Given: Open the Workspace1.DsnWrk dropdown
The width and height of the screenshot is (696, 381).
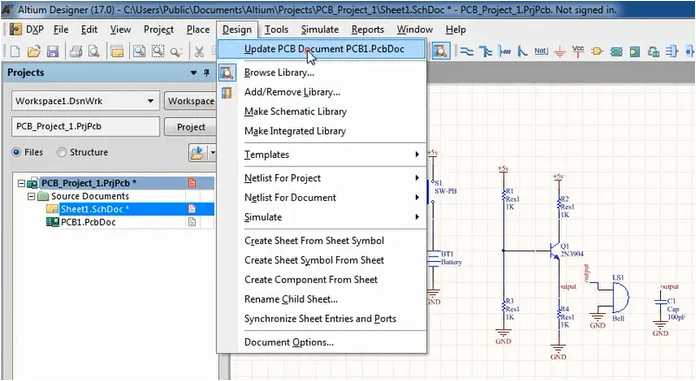Looking at the screenshot, I should click(x=151, y=101).
